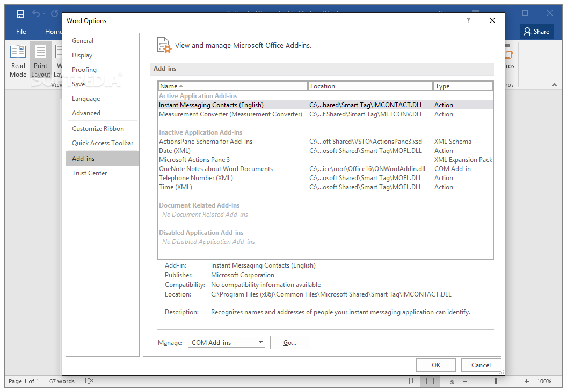The width and height of the screenshot is (567, 392).
Task: Open the General options category
Action: coord(103,41)
